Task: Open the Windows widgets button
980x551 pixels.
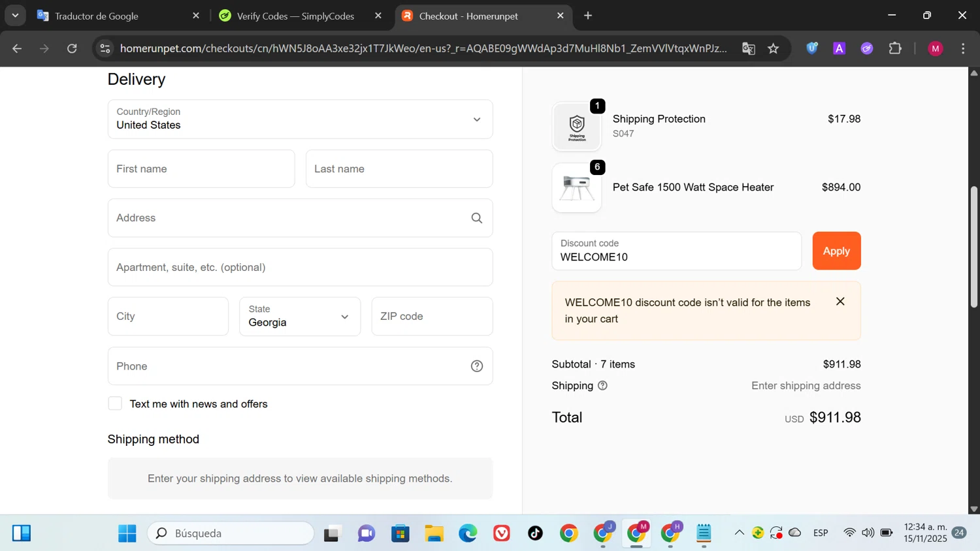Action: 21,533
